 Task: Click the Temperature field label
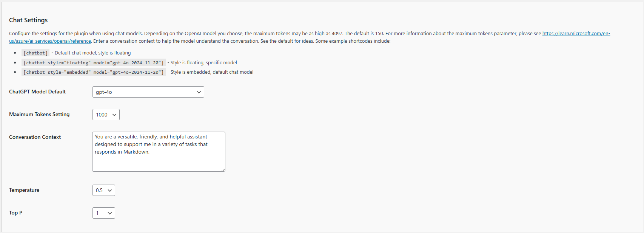tap(24, 190)
